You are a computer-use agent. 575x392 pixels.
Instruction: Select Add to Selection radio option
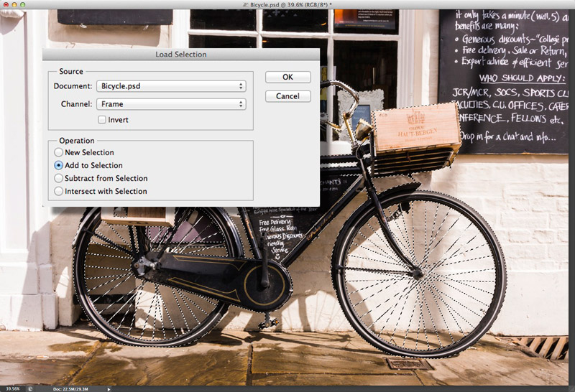(x=59, y=165)
